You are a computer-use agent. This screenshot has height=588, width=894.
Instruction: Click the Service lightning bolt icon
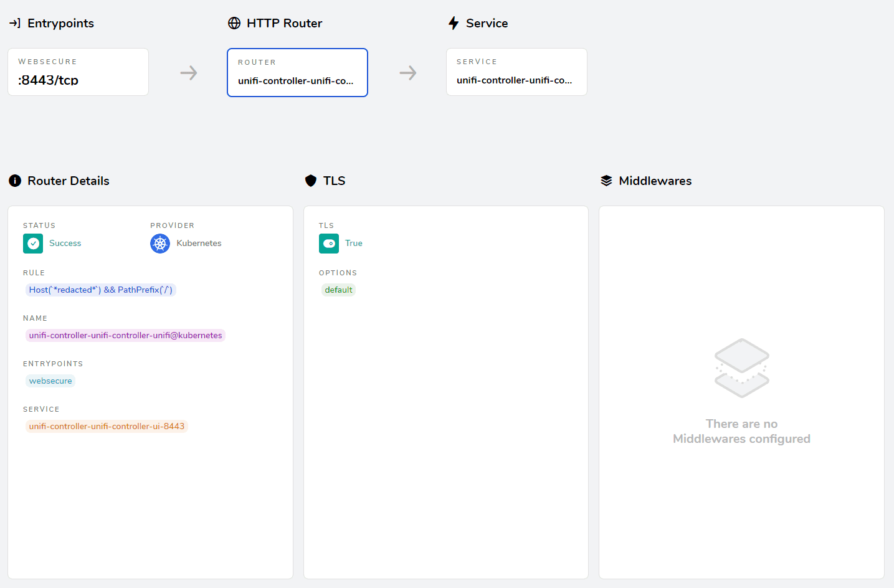pyautogui.click(x=454, y=23)
